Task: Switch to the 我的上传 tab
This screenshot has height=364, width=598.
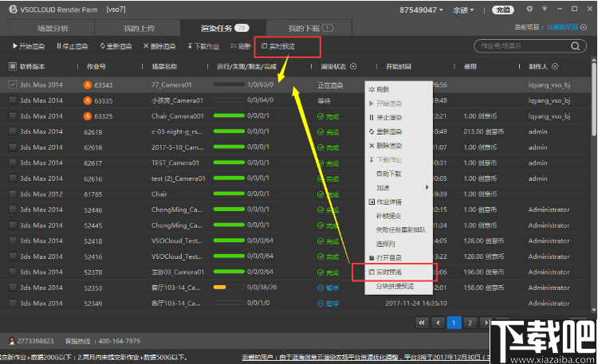Action: 138,28
